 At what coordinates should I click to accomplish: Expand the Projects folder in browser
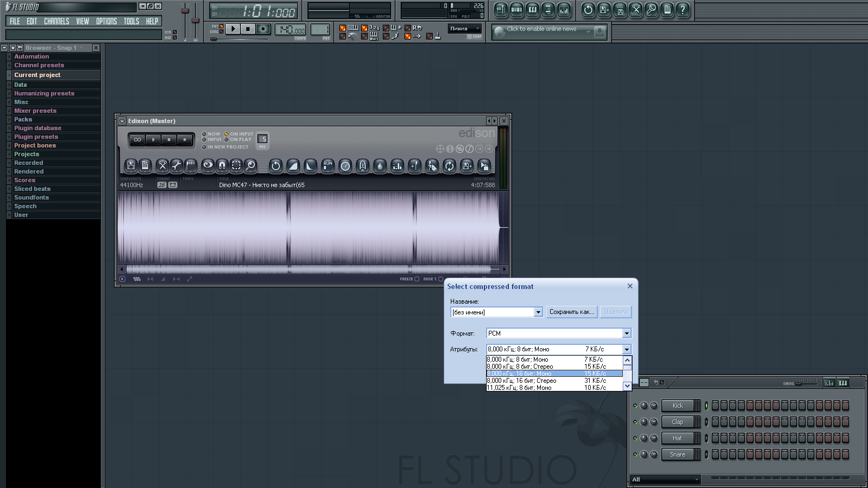tap(53, 154)
